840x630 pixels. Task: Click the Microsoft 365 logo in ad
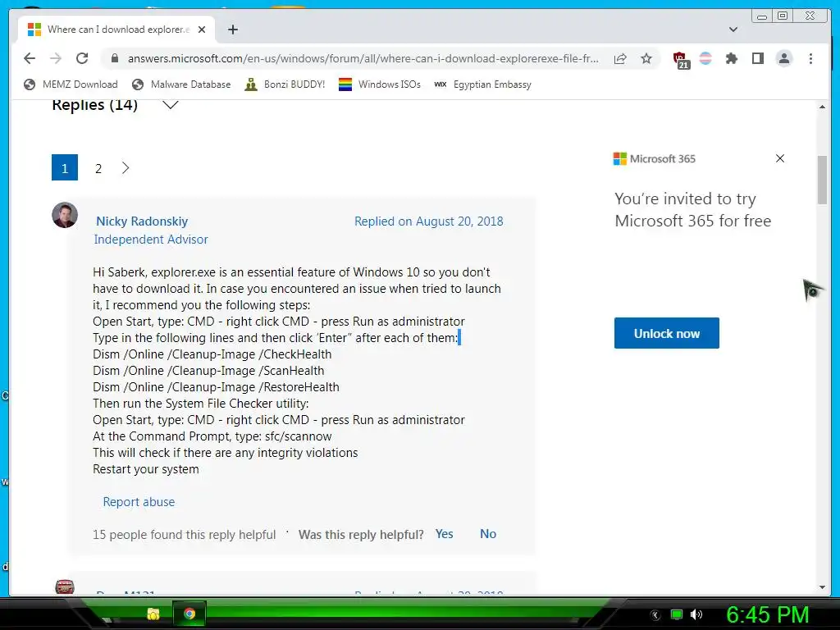tap(654, 158)
